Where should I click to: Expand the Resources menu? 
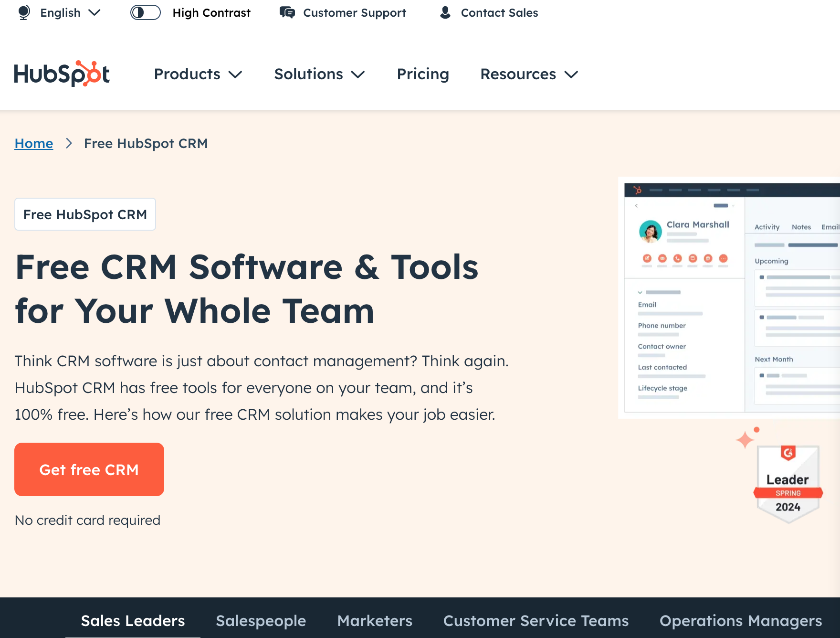(x=529, y=74)
